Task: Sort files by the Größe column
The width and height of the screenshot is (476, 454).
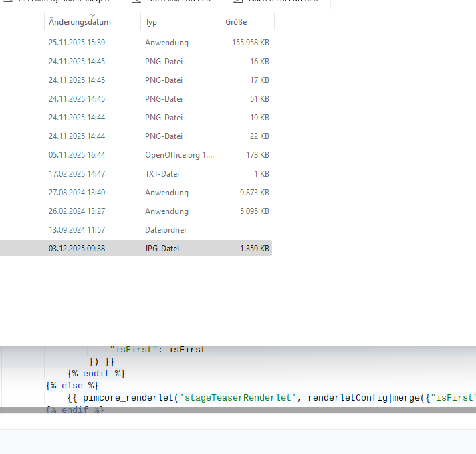Action: 235,22
